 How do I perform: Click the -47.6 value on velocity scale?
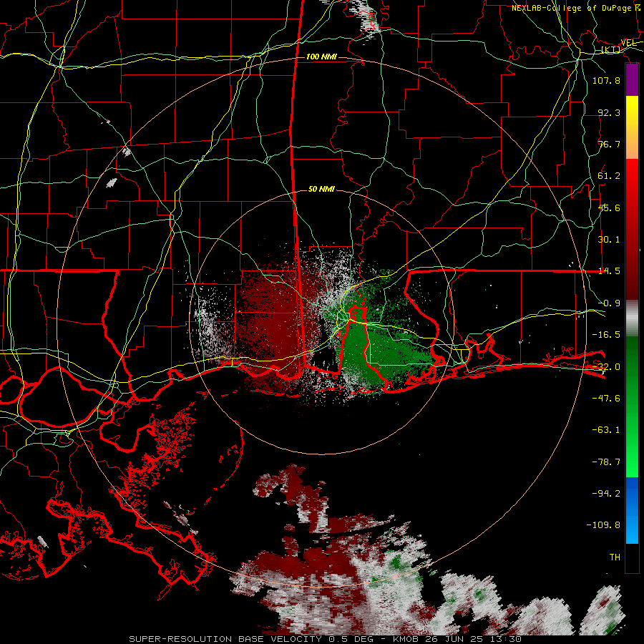point(606,399)
